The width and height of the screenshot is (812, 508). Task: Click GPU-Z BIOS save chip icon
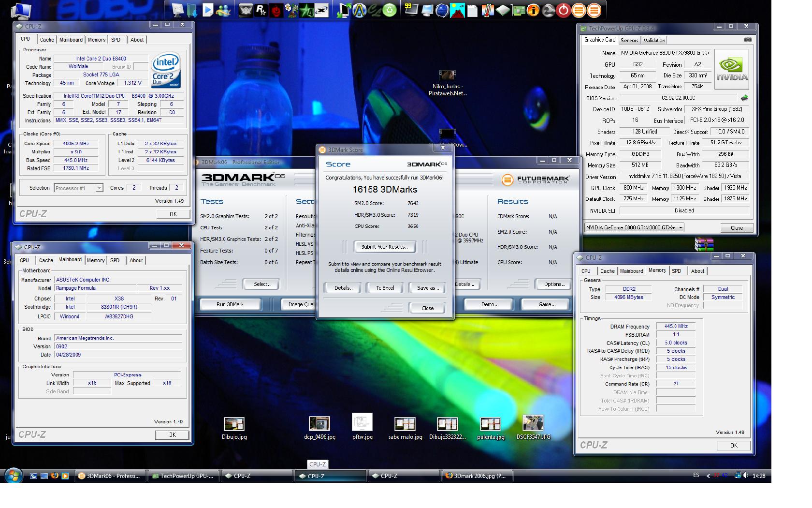coord(744,98)
